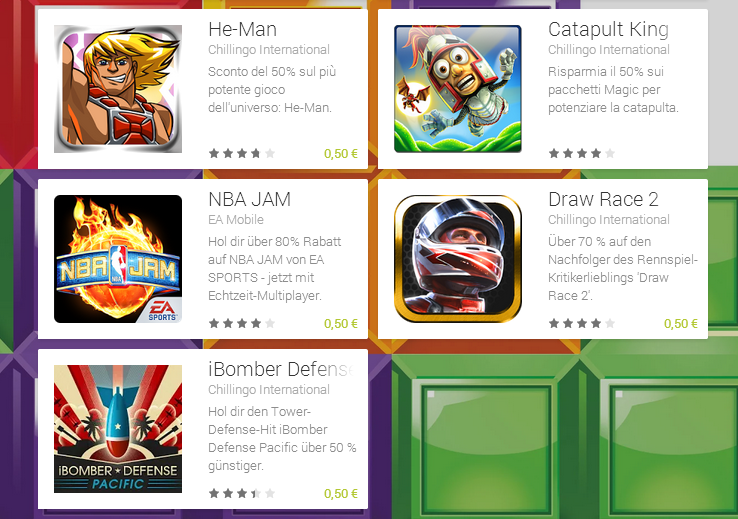
Task: Open the Draw Race 2 helmet icon
Action: point(458,259)
